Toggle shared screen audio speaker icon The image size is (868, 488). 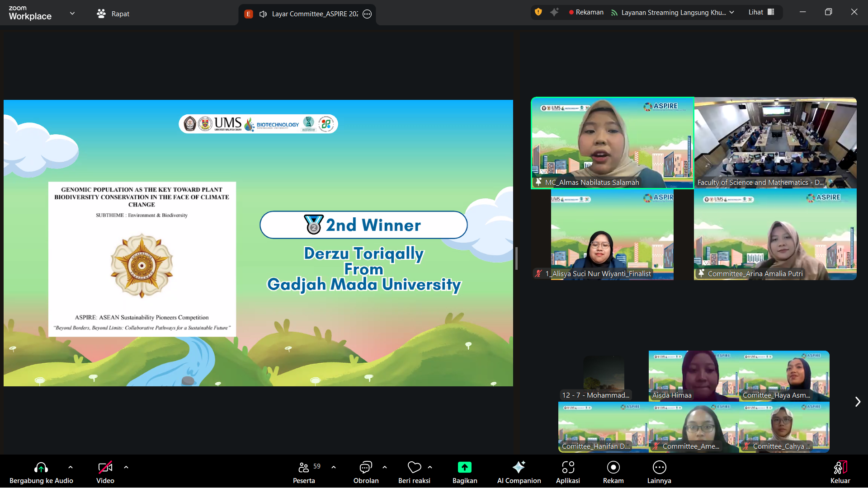tap(263, 14)
